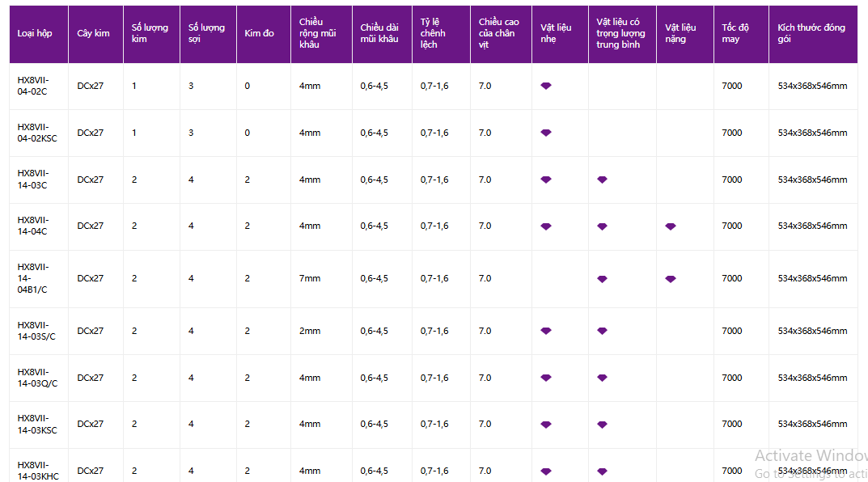
Task: Select the HX8VII-14-04B1/C model name
Action: point(33,278)
